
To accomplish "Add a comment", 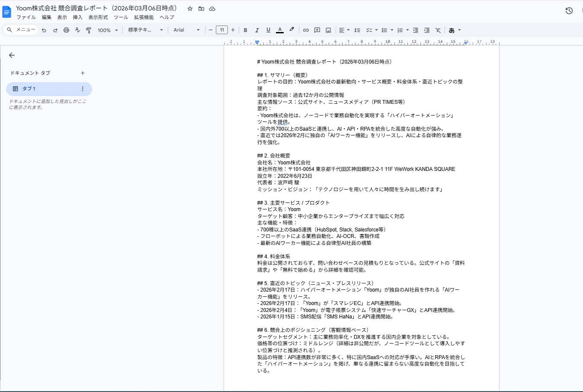I will coord(317,30).
